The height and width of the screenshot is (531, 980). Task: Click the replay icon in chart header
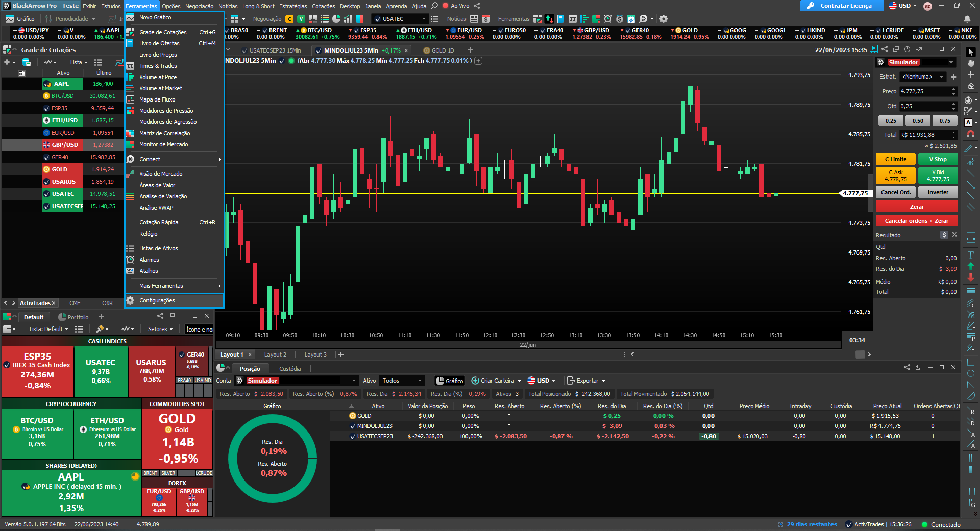click(x=874, y=49)
